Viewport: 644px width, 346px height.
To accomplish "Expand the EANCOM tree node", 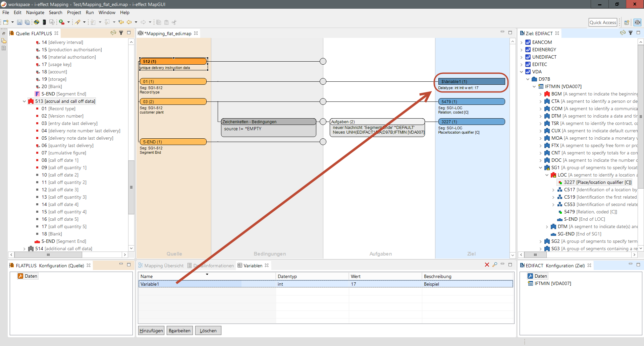I will (x=522, y=43).
